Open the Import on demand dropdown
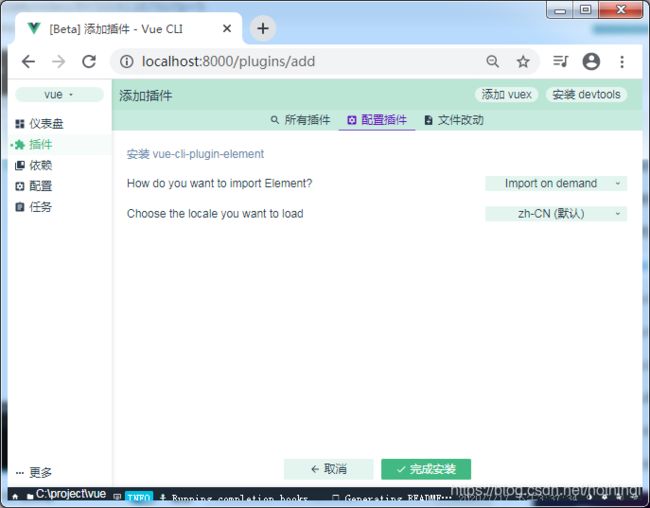This screenshot has height=508, width=650. tap(556, 183)
